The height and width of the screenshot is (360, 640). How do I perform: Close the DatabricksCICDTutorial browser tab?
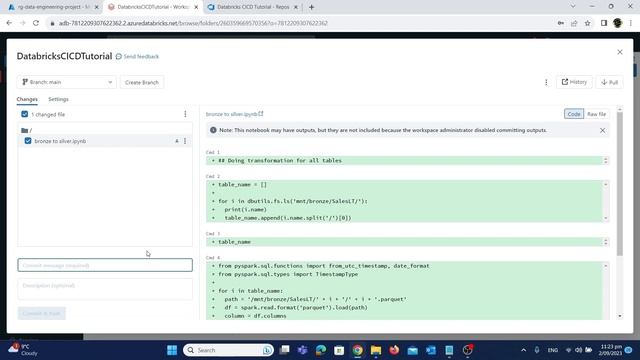(196, 7)
